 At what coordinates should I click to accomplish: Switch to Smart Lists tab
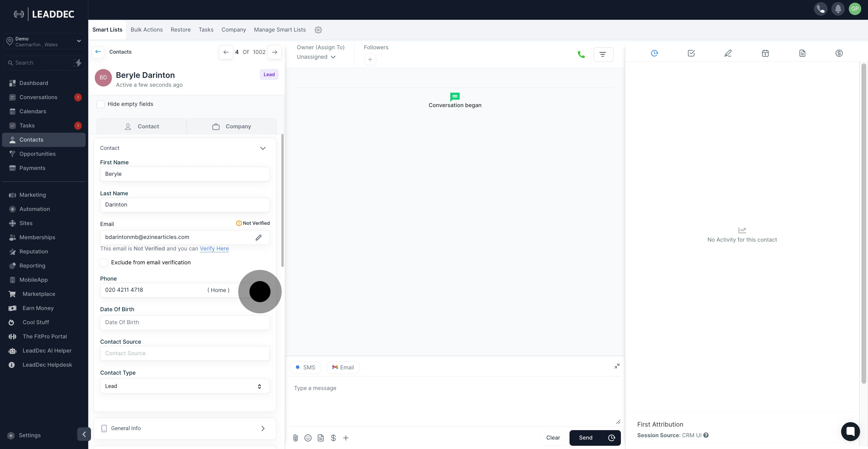pos(107,30)
